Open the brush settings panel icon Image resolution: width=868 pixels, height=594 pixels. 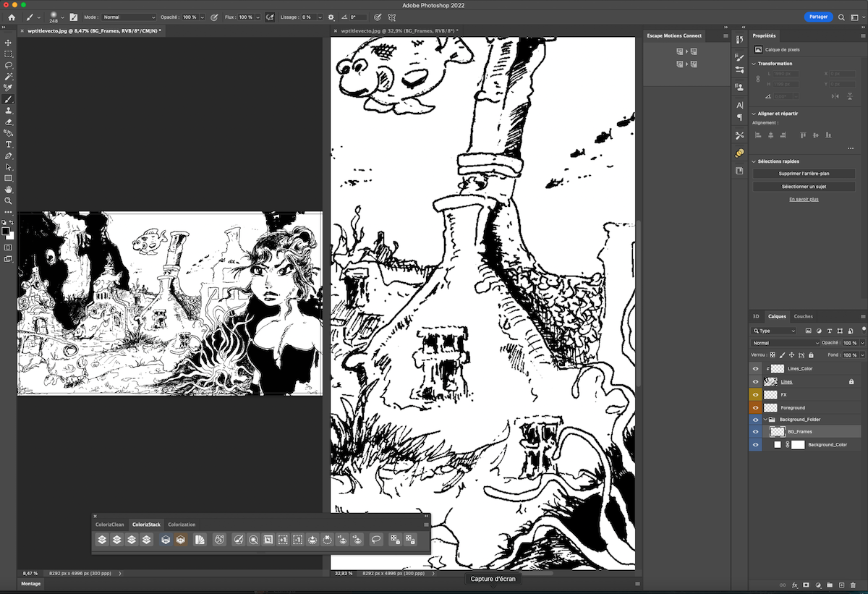point(73,17)
